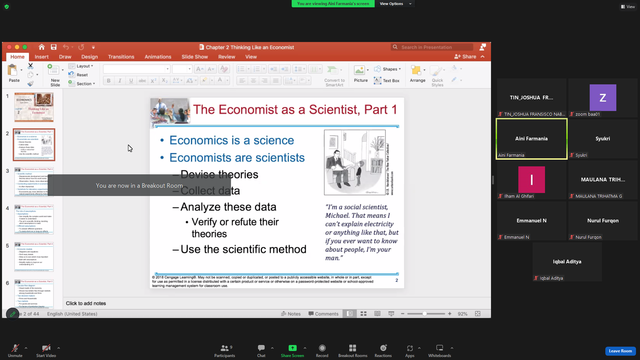Viewport: 640px width, 360px height.
Task: Open Quick Access Toolbar customize arrow
Action: pos(93,47)
